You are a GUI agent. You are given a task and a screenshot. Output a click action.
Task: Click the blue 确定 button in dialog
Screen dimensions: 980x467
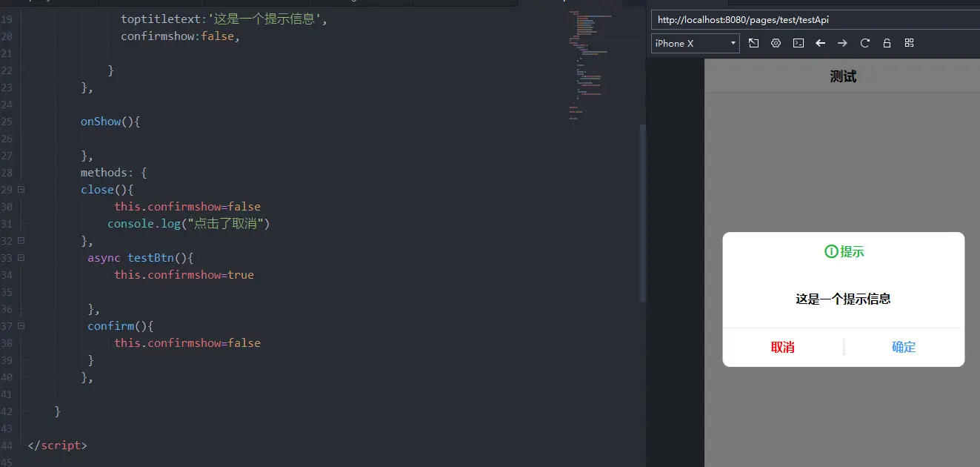point(904,347)
